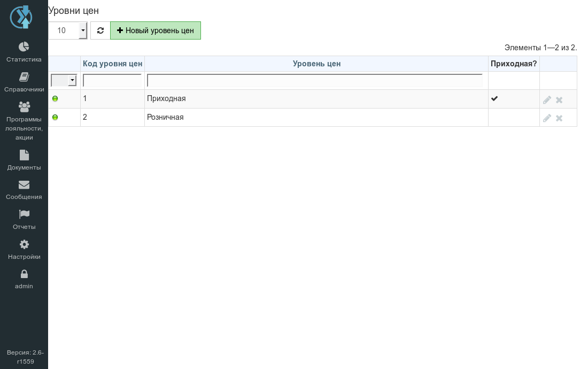Edit the Розничная row with pencil icon
This screenshot has width=588, height=369.
pos(547,118)
